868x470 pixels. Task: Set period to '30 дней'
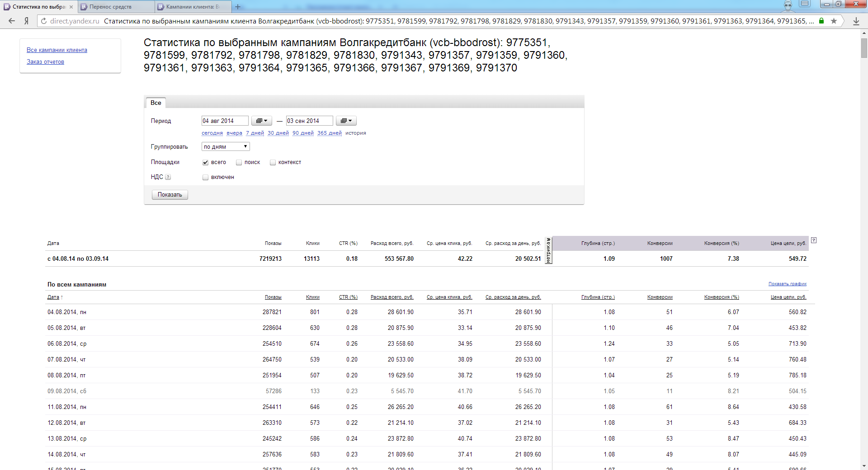[x=278, y=133]
